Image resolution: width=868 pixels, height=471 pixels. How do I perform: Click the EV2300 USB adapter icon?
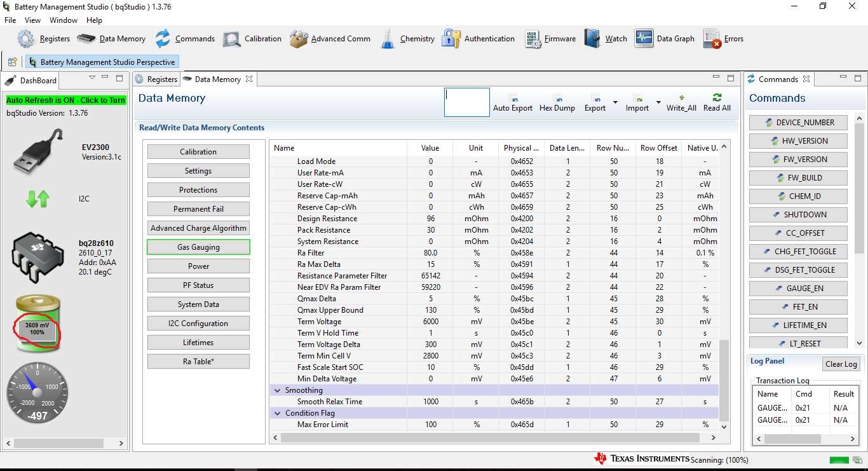click(38, 151)
